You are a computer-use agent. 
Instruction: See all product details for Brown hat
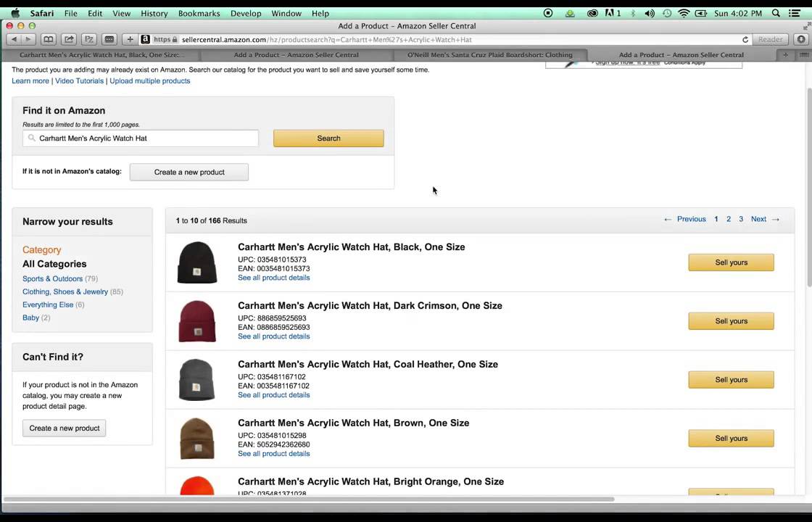pos(274,453)
